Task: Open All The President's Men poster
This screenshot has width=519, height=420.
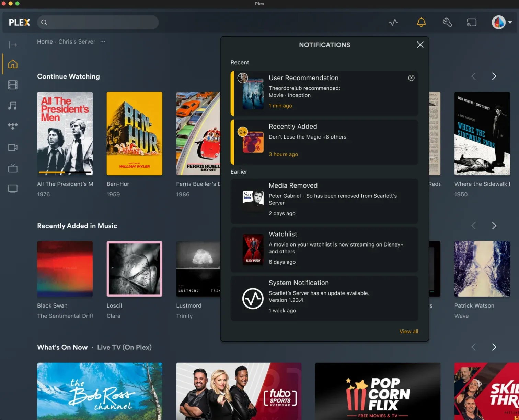Action: tap(65, 133)
